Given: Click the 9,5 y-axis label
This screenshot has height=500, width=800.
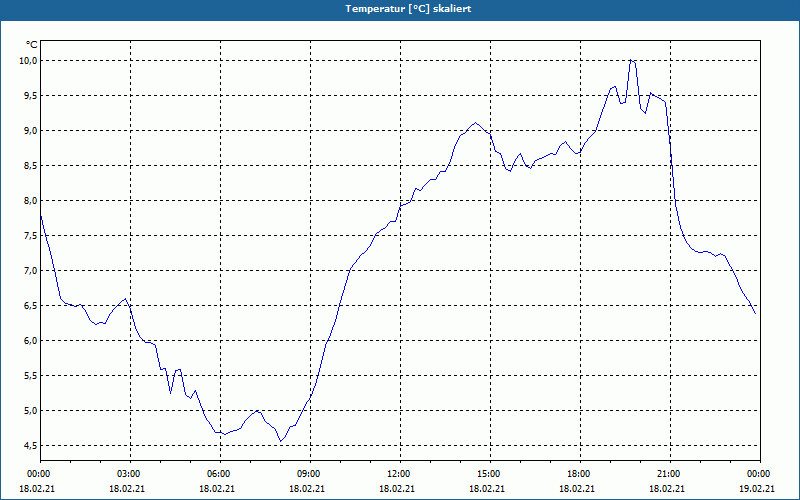Looking at the screenshot, I should point(31,95).
